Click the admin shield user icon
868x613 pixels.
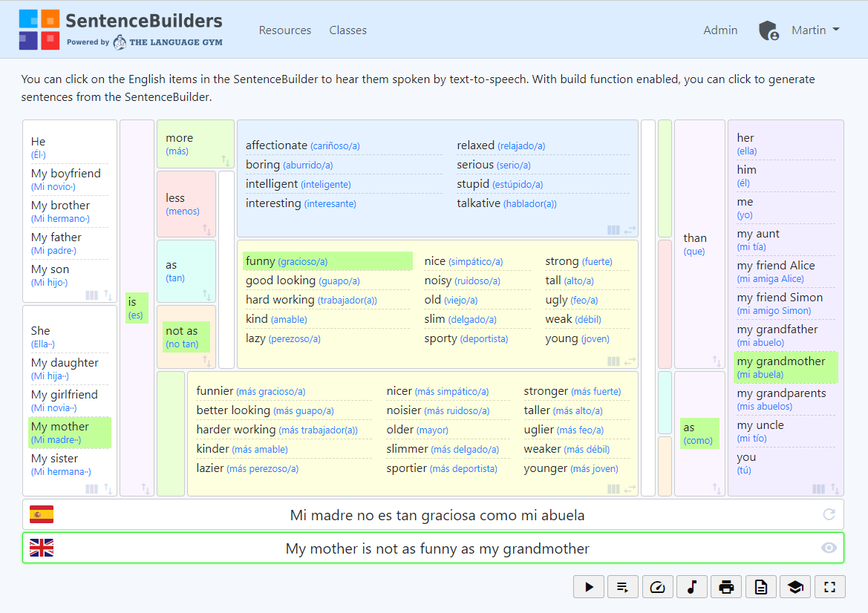coord(769,30)
